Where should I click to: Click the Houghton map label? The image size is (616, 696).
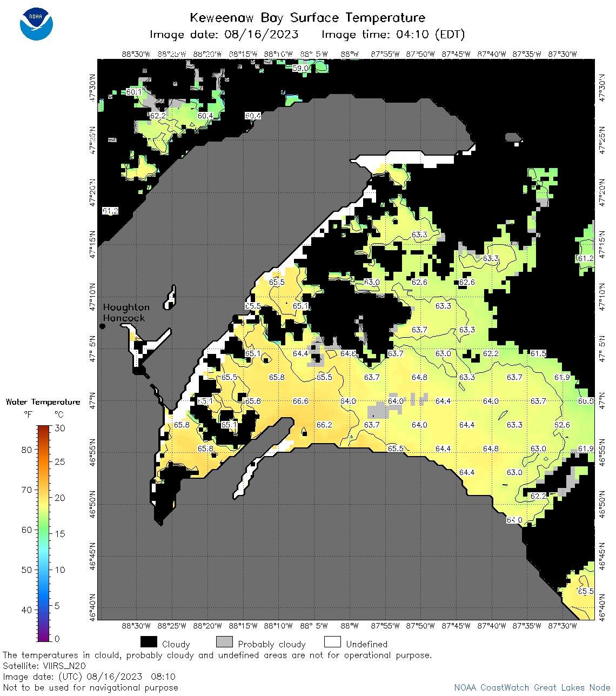126,307
